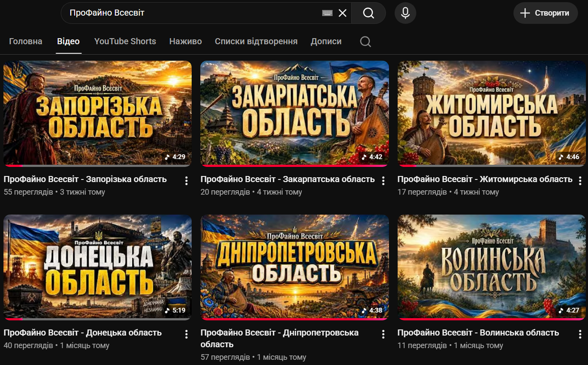Open options menu for Дніпропетровська область video
The image size is (588, 365).
[x=383, y=334]
